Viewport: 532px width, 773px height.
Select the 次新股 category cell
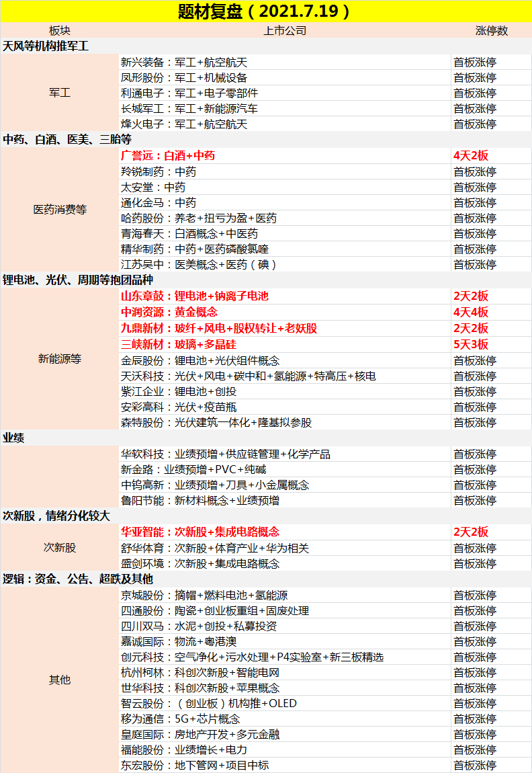(x=60, y=548)
